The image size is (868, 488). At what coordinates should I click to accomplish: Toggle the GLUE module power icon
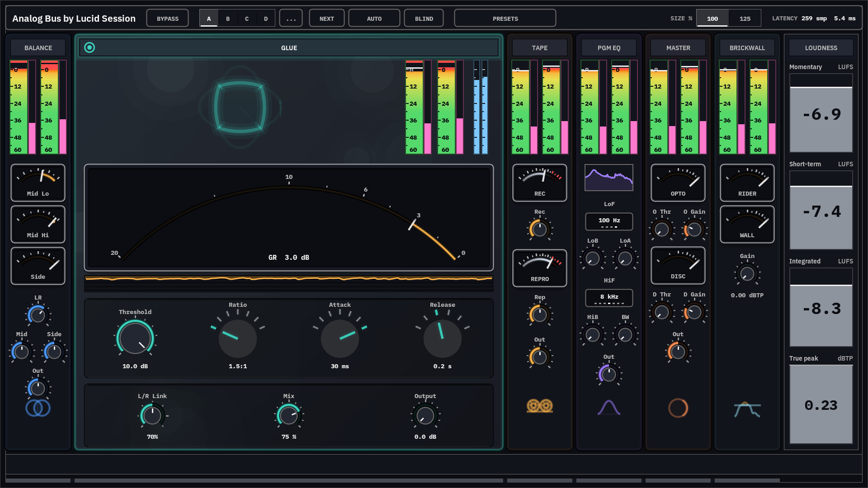[x=90, y=47]
